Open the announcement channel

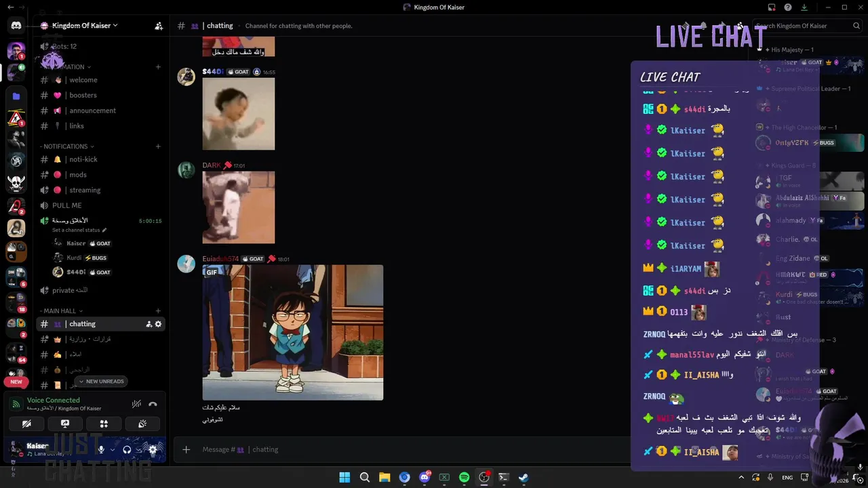tap(102, 110)
